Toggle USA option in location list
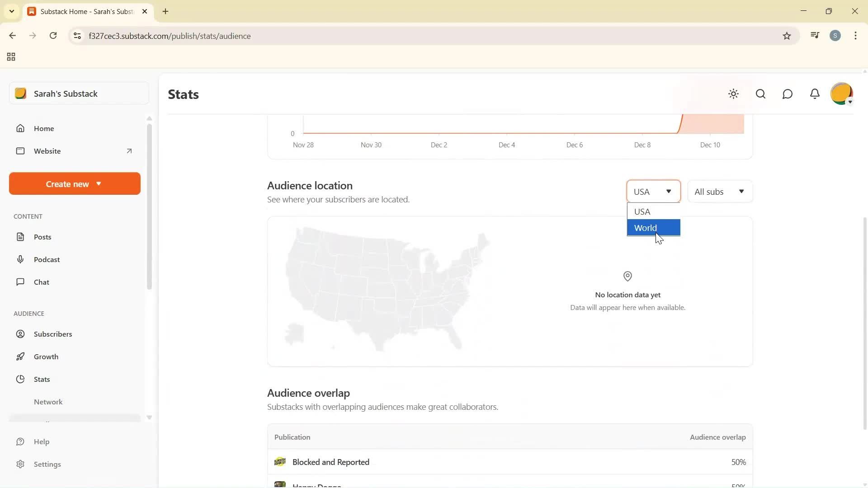Screen dimensions: 868x488 642,211
